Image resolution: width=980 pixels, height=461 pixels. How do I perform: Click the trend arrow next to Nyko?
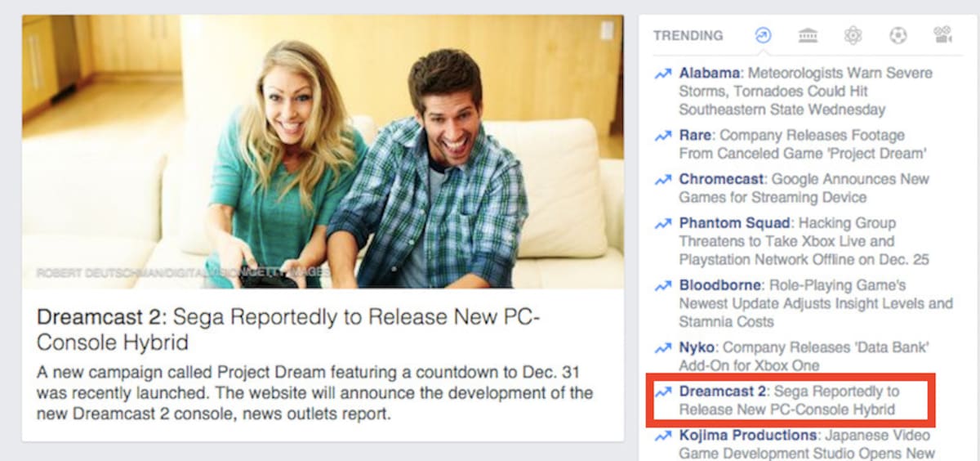(x=662, y=348)
